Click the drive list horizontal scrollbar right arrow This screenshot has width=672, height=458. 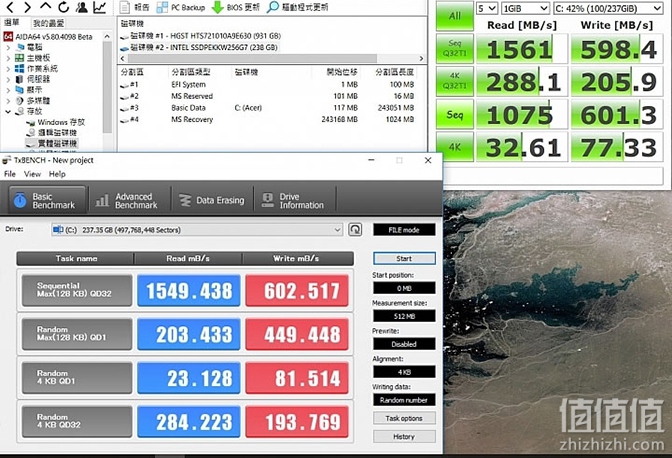421,58
